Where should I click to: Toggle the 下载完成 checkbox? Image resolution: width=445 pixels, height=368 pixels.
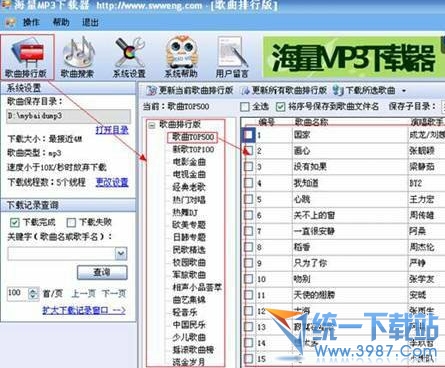tap(14, 222)
